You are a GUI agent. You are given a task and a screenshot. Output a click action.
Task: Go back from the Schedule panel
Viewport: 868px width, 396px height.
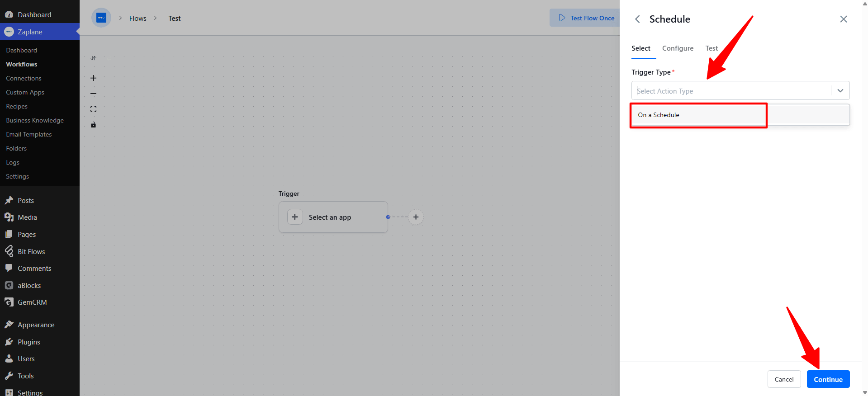pyautogui.click(x=637, y=19)
